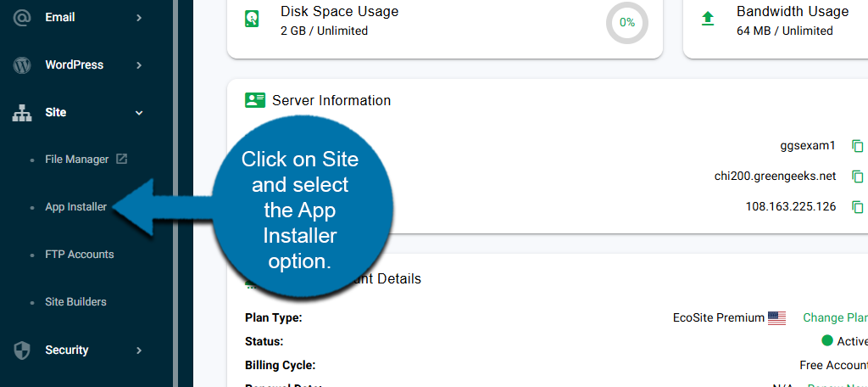
Task: Click the chi200.greengeeks.net text
Action: point(775,177)
